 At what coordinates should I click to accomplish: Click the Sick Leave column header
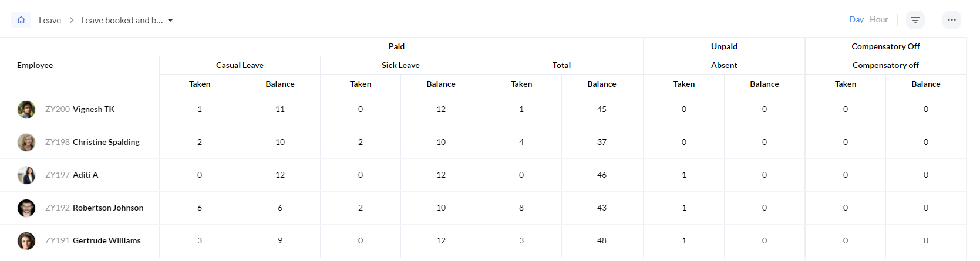400,65
